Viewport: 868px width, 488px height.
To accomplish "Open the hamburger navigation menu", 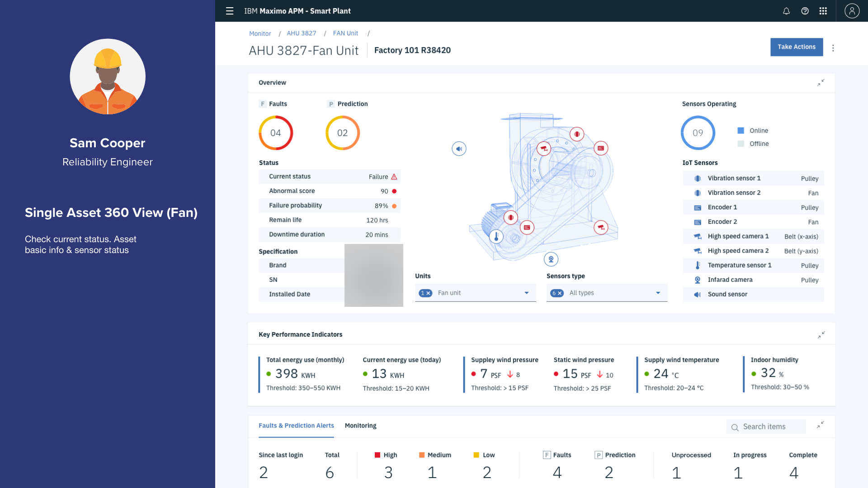I will tap(230, 11).
